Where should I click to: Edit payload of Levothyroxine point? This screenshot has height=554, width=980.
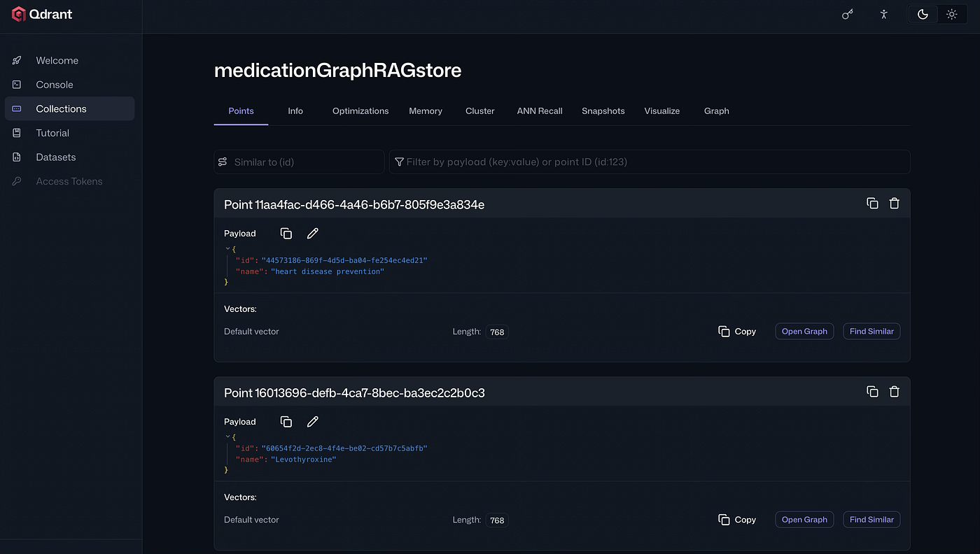pyautogui.click(x=313, y=422)
